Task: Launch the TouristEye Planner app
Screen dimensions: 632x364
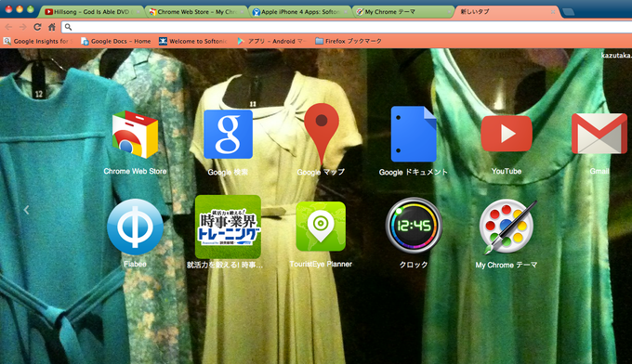Action: coord(321,227)
